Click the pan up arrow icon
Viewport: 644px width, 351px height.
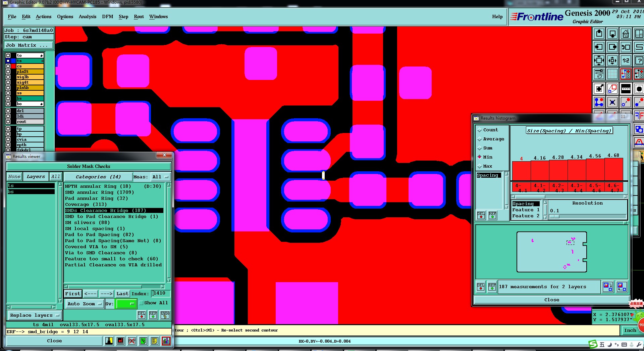pyautogui.click(x=599, y=34)
